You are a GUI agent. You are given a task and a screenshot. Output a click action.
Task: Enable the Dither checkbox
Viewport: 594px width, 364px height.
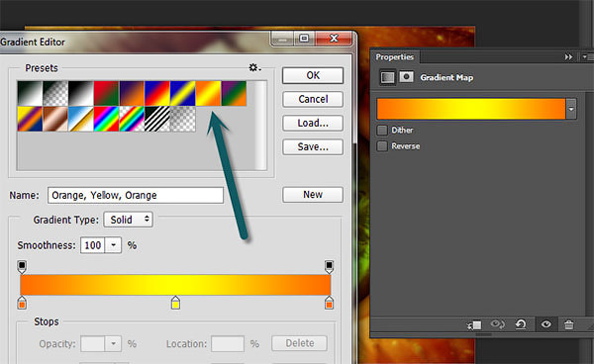coord(382,131)
